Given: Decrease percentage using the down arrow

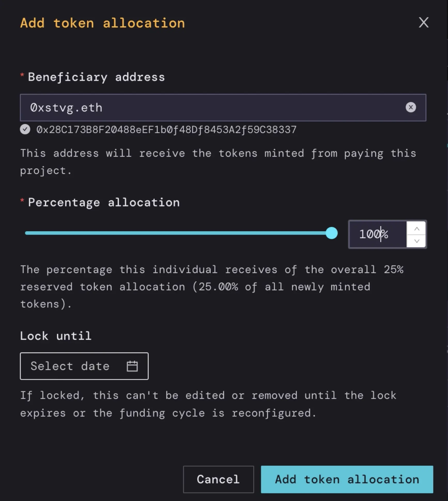Looking at the screenshot, I should pos(416,241).
